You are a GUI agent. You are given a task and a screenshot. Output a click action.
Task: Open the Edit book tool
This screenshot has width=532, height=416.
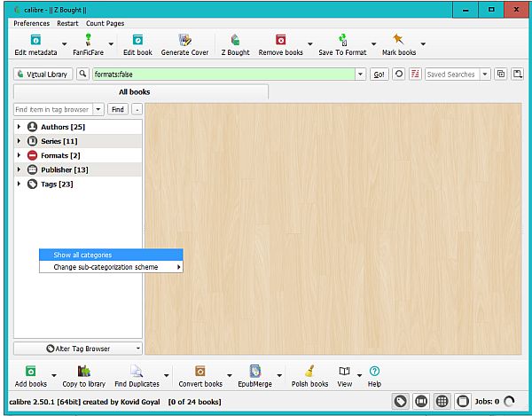(137, 44)
